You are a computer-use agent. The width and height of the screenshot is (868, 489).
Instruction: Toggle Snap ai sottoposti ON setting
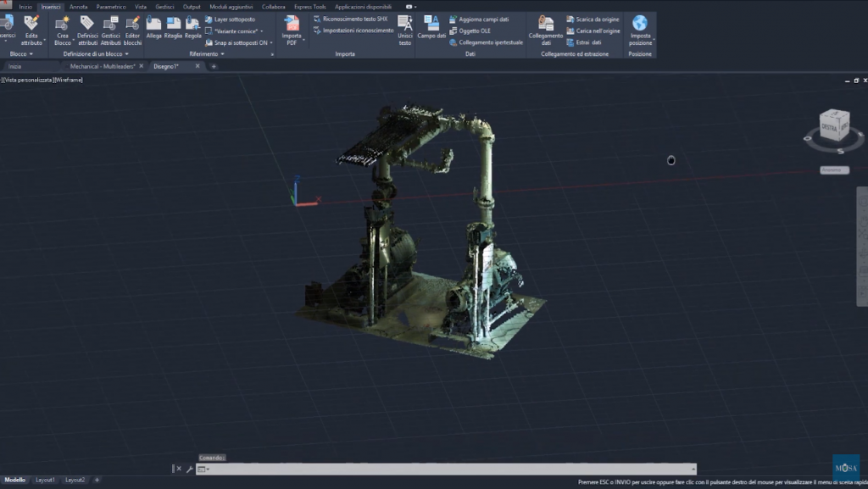[x=240, y=42]
